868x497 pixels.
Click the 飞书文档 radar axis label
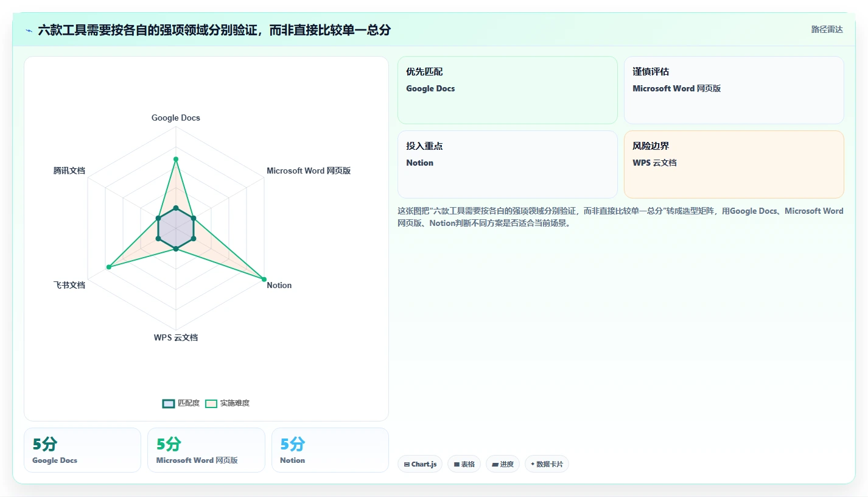tap(69, 285)
